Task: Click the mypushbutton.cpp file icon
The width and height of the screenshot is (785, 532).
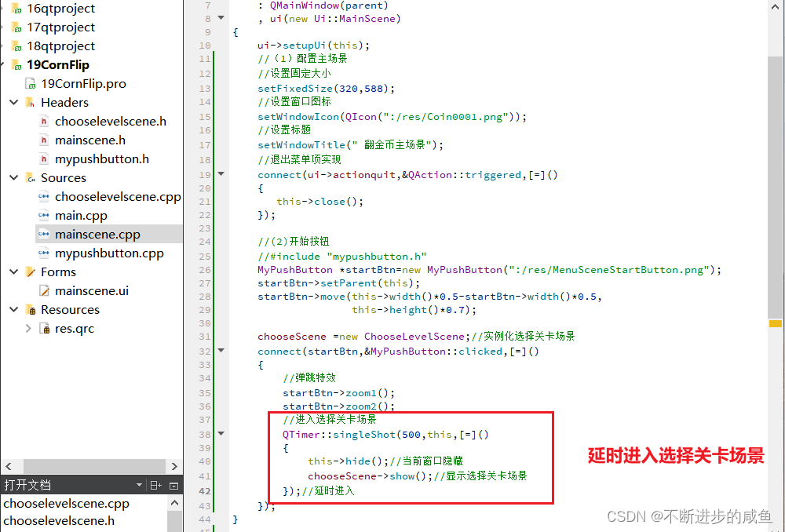Action: coord(44,253)
